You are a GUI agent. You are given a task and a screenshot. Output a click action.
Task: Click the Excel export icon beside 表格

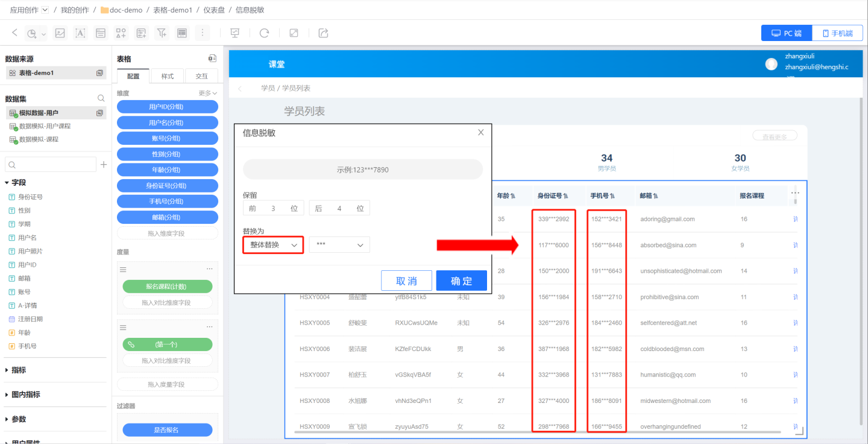click(x=212, y=59)
